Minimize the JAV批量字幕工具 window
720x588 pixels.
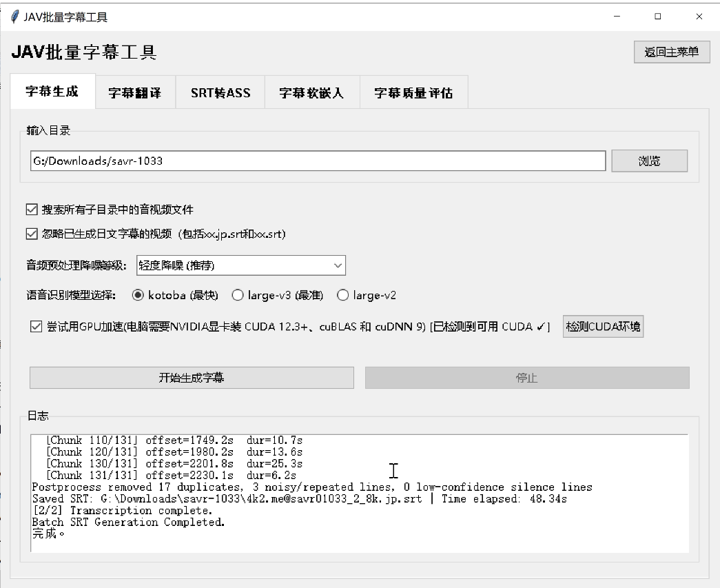(617, 17)
